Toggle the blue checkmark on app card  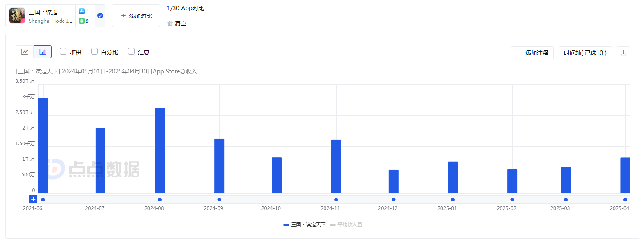point(100,16)
